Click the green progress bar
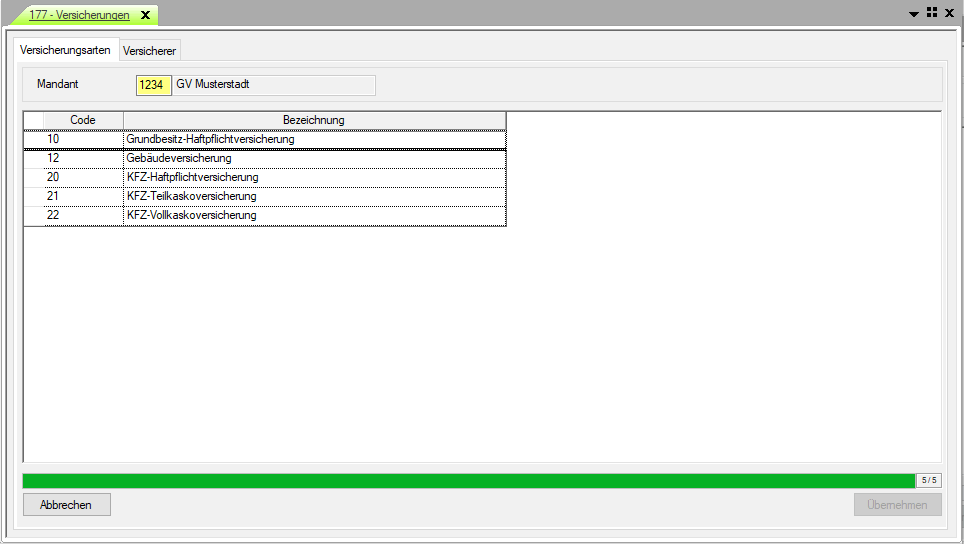964x544 pixels. pyautogui.click(x=468, y=481)
